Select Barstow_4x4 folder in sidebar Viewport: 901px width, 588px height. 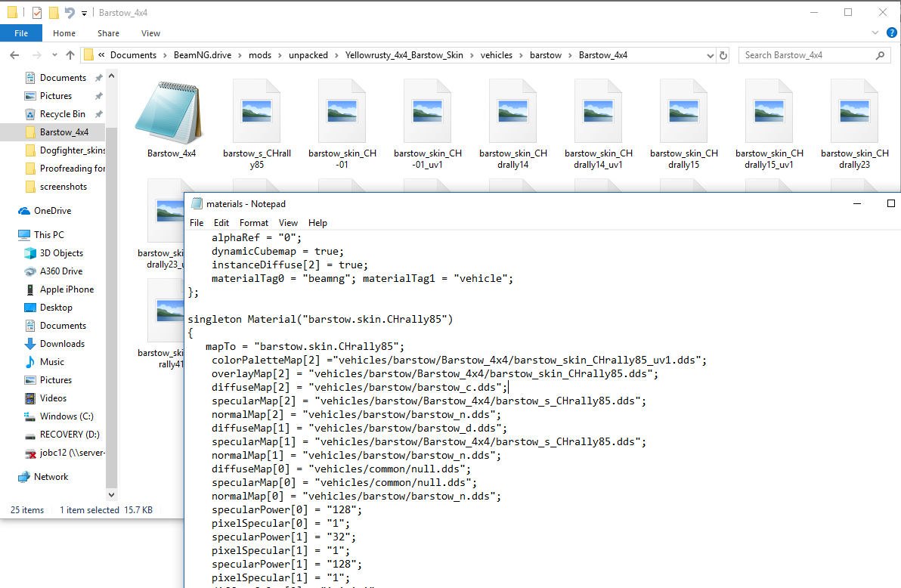click(63, 132)
